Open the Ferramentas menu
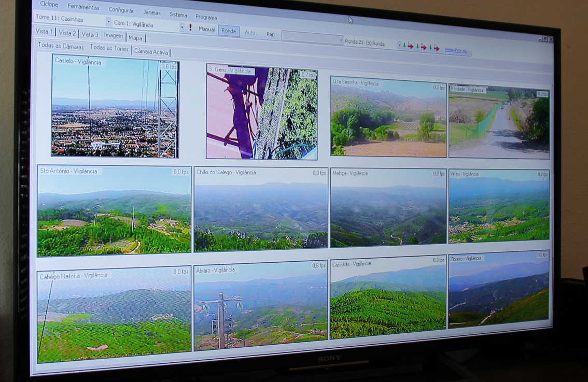 coord(83,7)
